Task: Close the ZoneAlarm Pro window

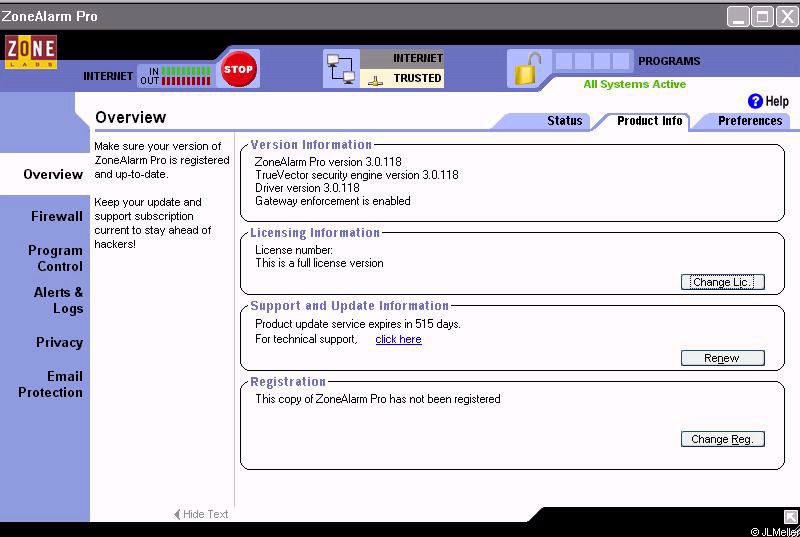Action: (x=787, y=17)
